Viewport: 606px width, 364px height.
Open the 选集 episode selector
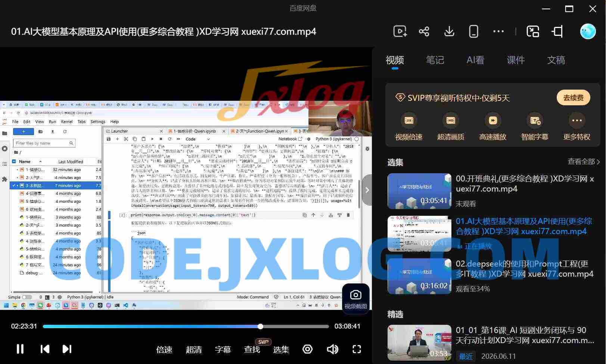281,350
